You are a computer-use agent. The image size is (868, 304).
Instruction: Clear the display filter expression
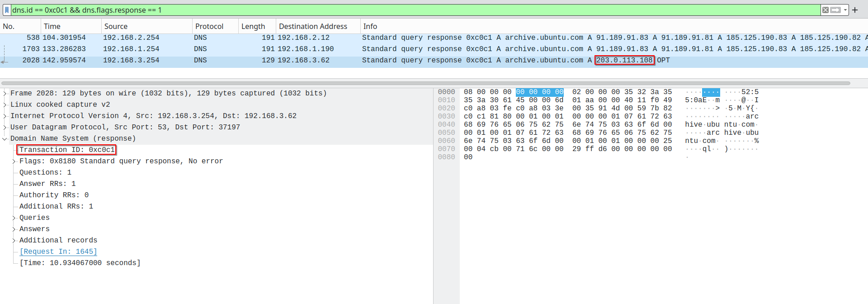(826, 10)
